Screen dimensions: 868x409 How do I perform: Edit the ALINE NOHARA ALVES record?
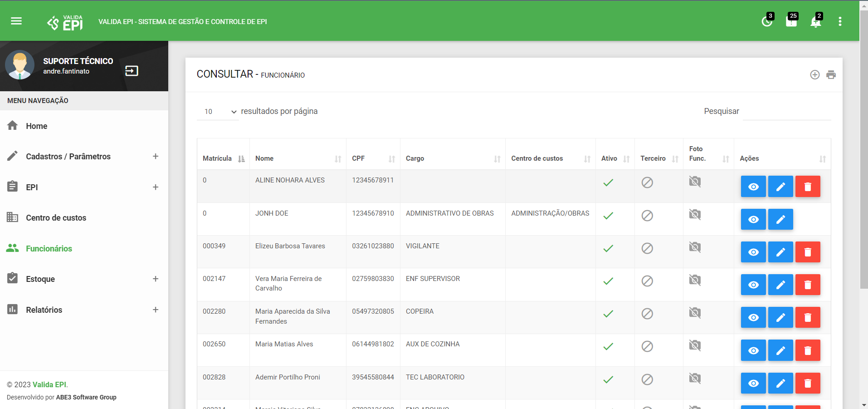[x=780, y=187]
